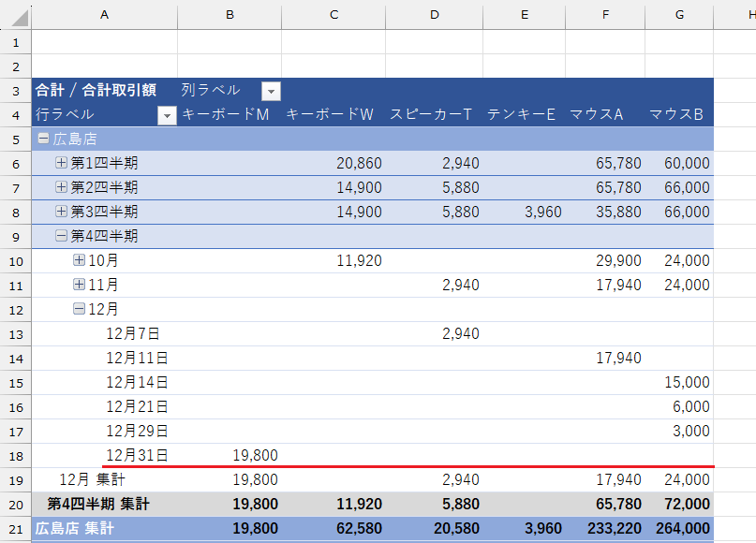The width and height of the screenshot is (756, 543).
Task: Open the 列ラベル filter dropdown
Action: coord(271,91)
